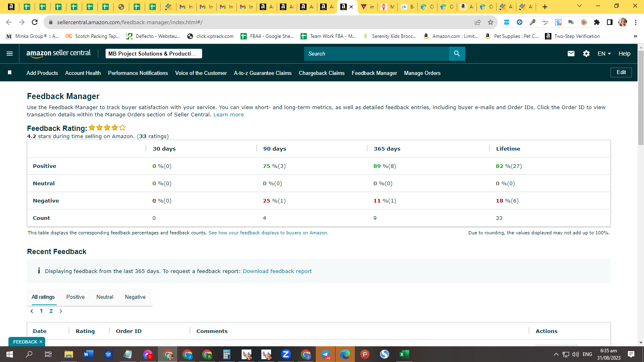
Task: Open a new browser tab
Action: click(545, 6)
